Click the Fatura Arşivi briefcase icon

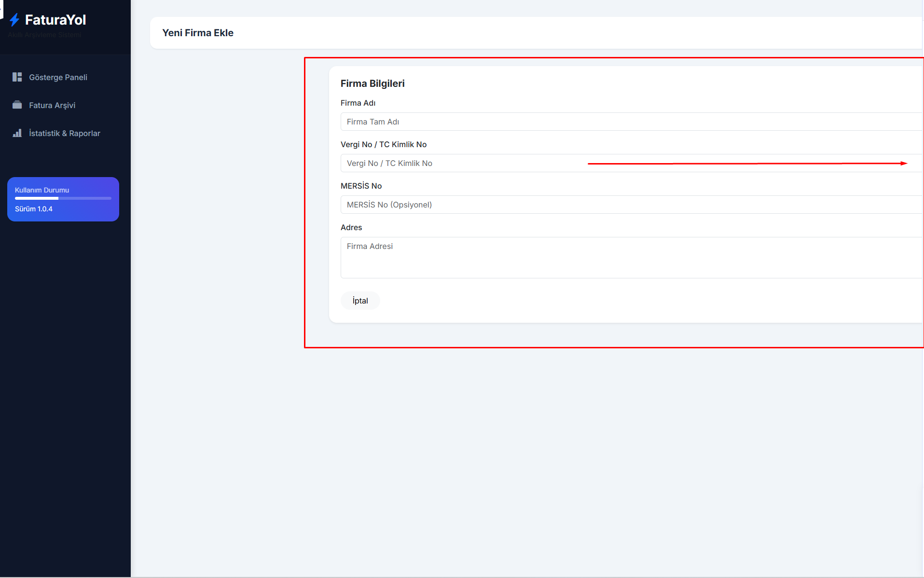point(17,105)
